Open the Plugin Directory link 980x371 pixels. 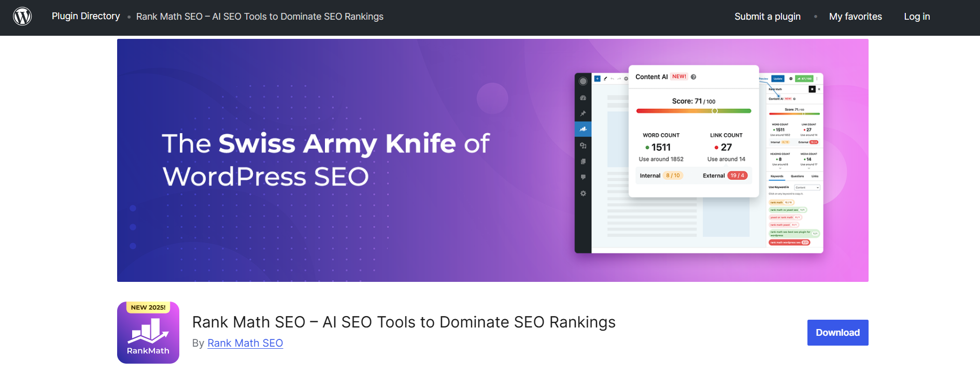tap(86, 16)
